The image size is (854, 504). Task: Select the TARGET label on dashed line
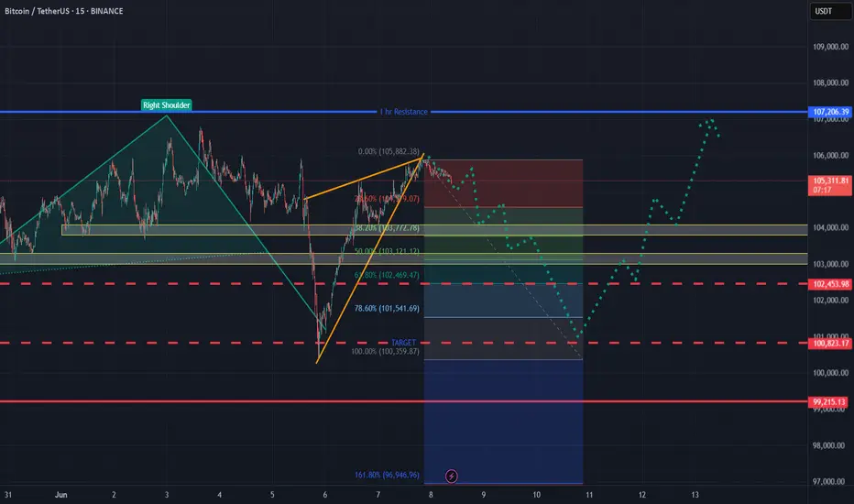[403, 343]
